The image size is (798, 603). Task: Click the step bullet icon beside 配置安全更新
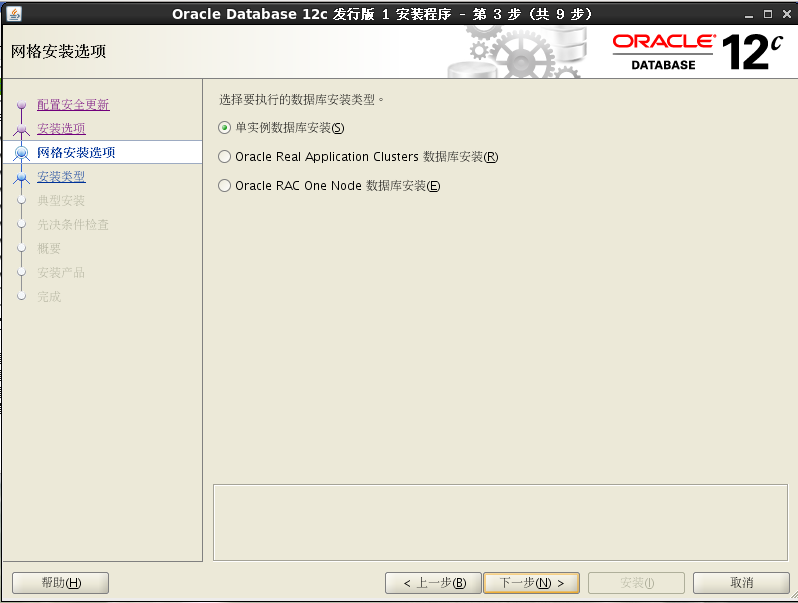click(x=21, y=105)
